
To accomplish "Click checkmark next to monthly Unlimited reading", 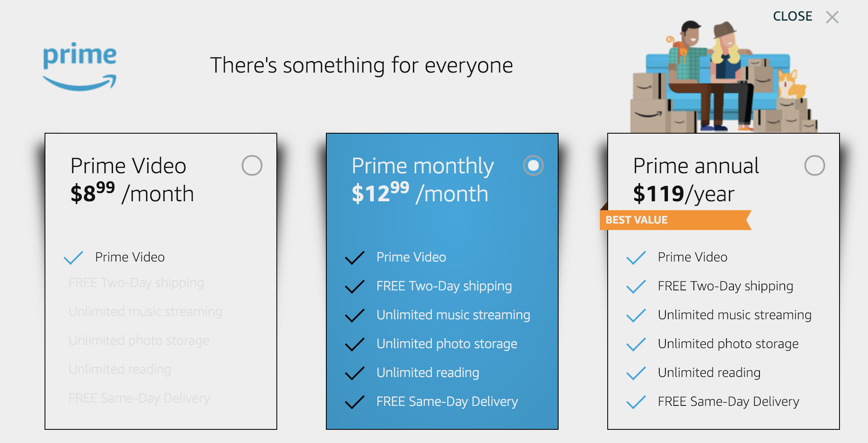I will [x=355, y=373].
